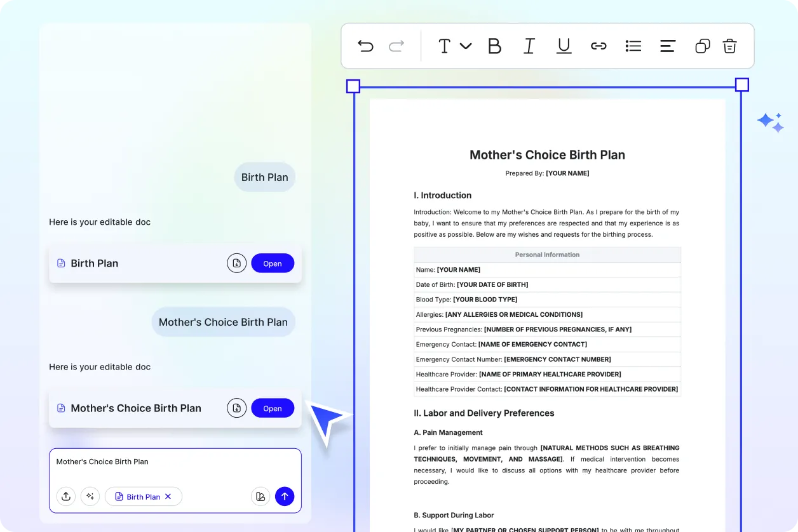Duplicate the selected element
The width and height of the screenshot is (798, 532).
tap(702, 46)
